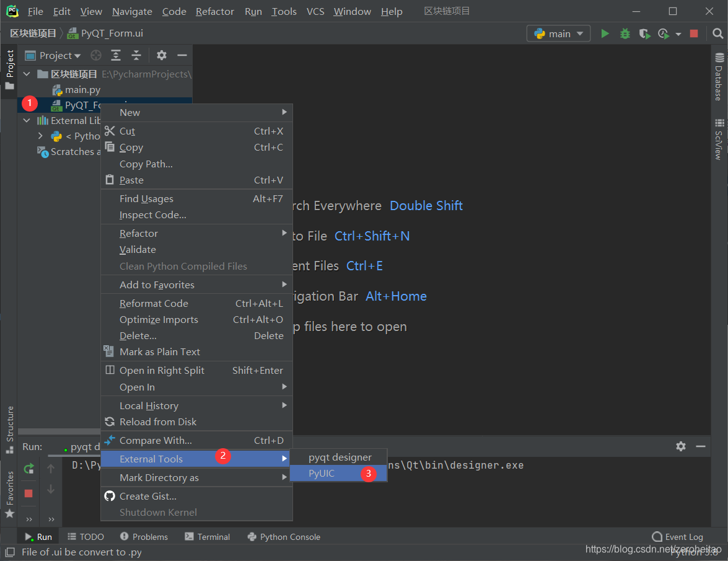This screenshot has width=728, height=561.
Task: Open the Favorites side panel
Action: coord(10,494)
